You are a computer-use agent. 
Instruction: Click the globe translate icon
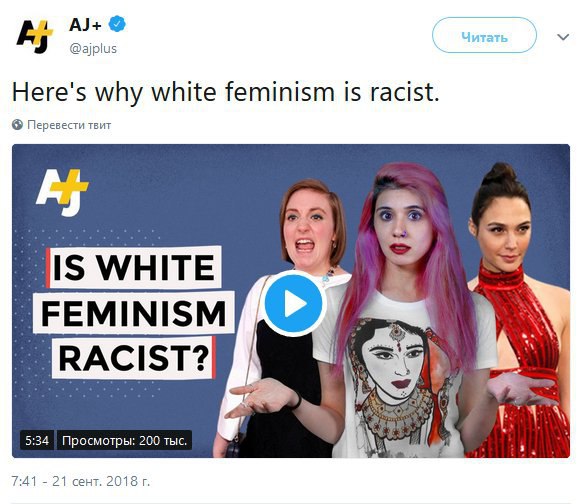coord(17,124)
